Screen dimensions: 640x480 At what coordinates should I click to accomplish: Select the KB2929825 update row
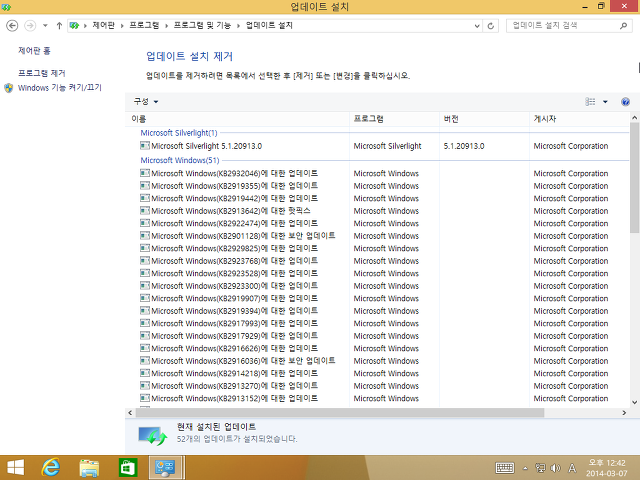point(377,248)
